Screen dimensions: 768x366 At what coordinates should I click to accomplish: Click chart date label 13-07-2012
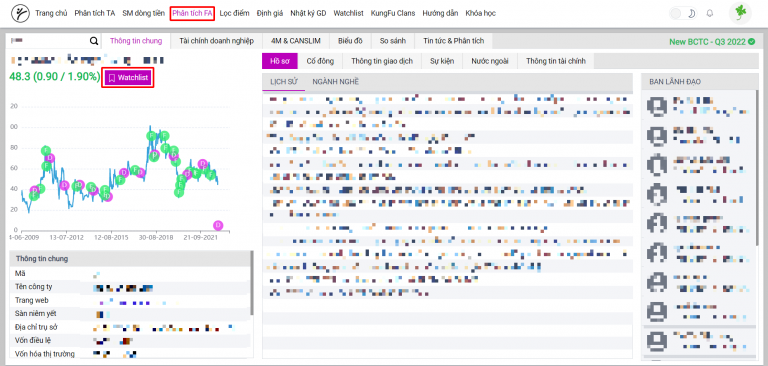tap(67, 237)
